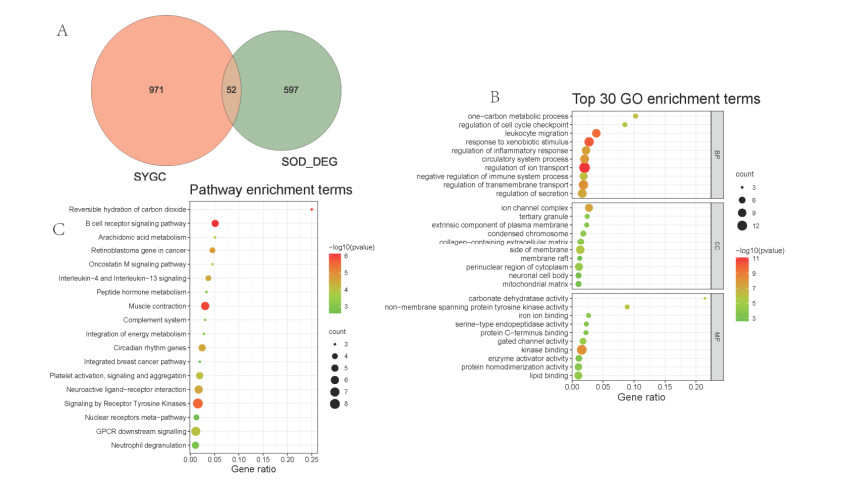Click the "Neutrophil degranulation" pathway label

pyautogui.click(x=148, y=445)
